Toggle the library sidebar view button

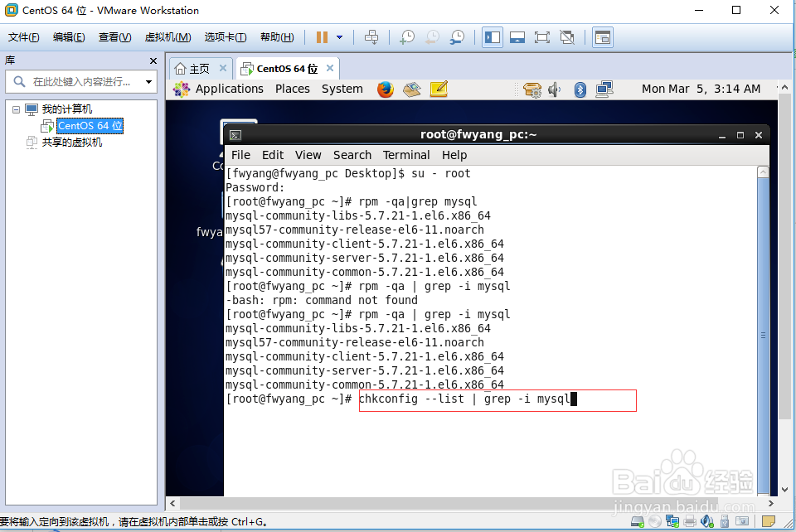pos(493,37)
